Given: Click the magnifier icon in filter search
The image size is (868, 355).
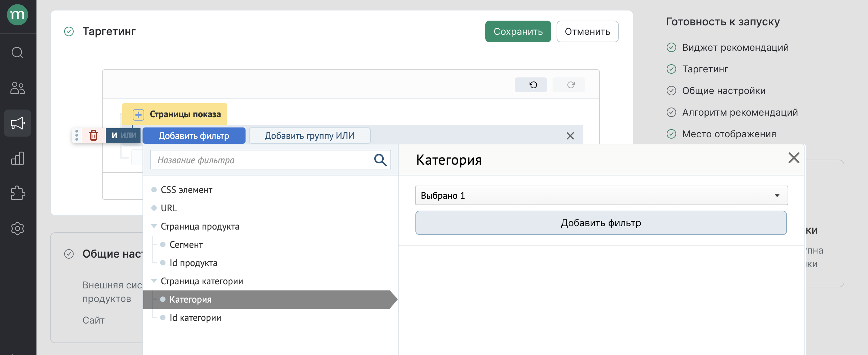Looking at the screenshot, I should point(380,160).
